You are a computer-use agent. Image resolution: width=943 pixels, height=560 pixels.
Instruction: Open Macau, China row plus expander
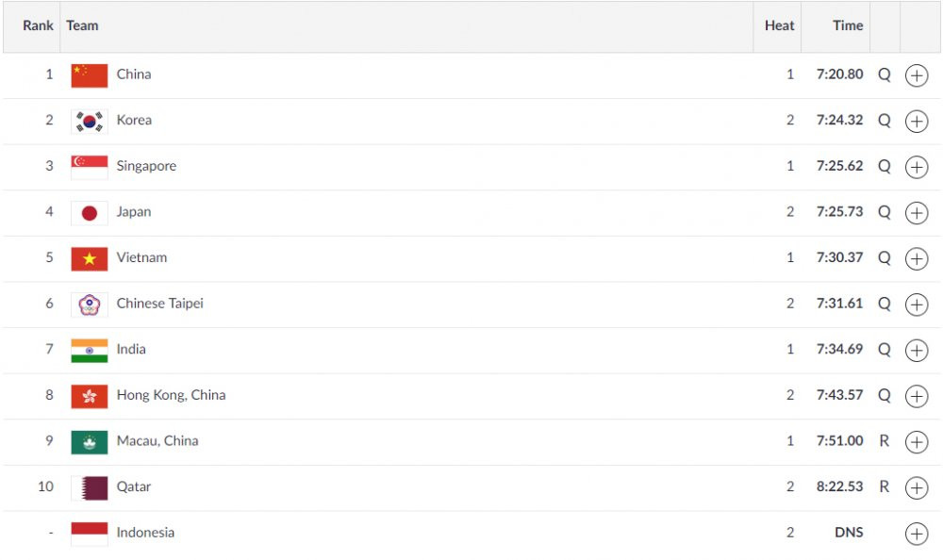916,442
